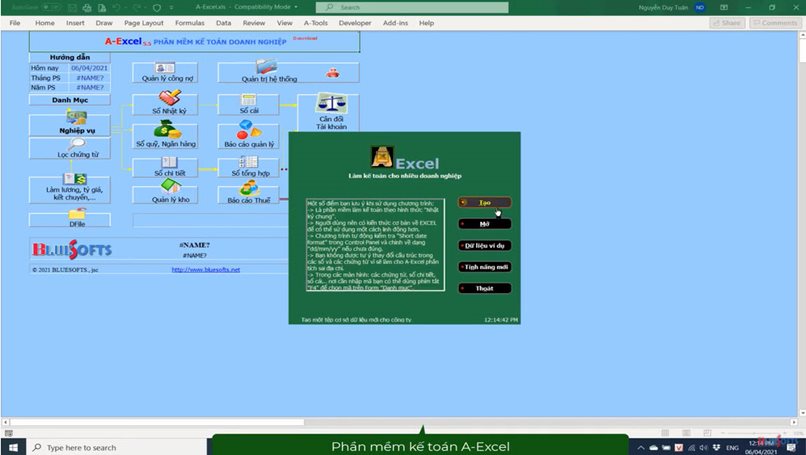Open ribbon display options icon
This screenshot has width=806, height=455.
[724, 8]
